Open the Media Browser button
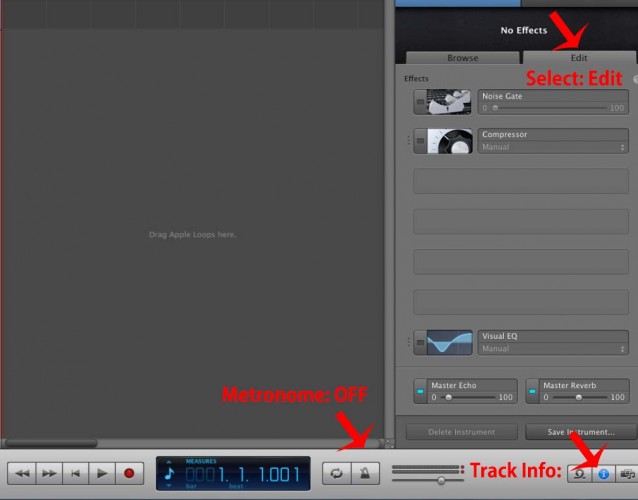Screen dimensions: 638x500 [627, 473]
